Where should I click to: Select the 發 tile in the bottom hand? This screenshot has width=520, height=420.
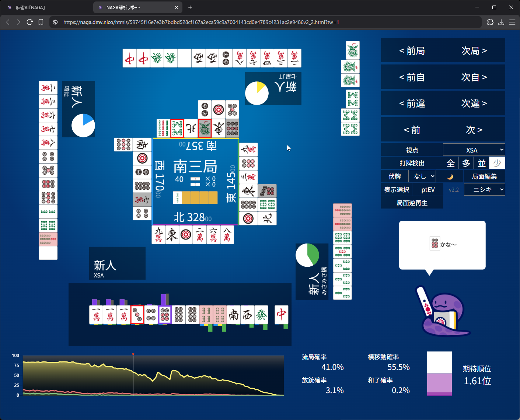[261, 315]
